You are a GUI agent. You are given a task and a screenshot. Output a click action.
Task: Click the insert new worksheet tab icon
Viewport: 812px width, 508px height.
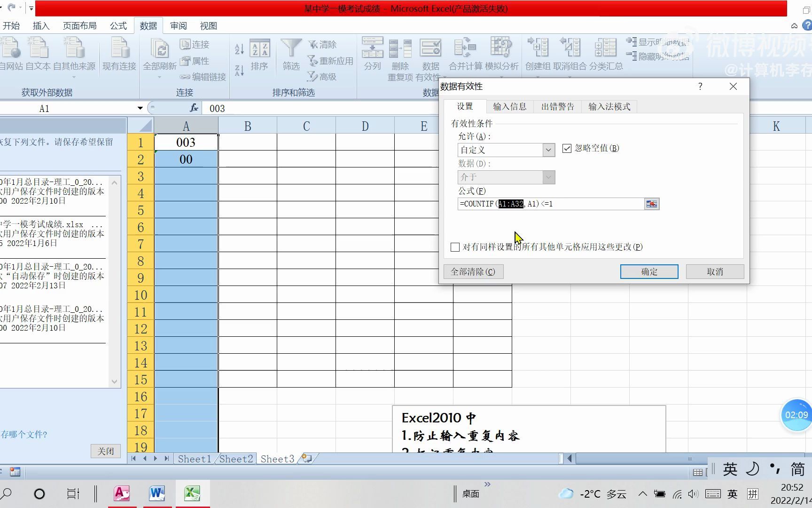[x=307, y=458]
